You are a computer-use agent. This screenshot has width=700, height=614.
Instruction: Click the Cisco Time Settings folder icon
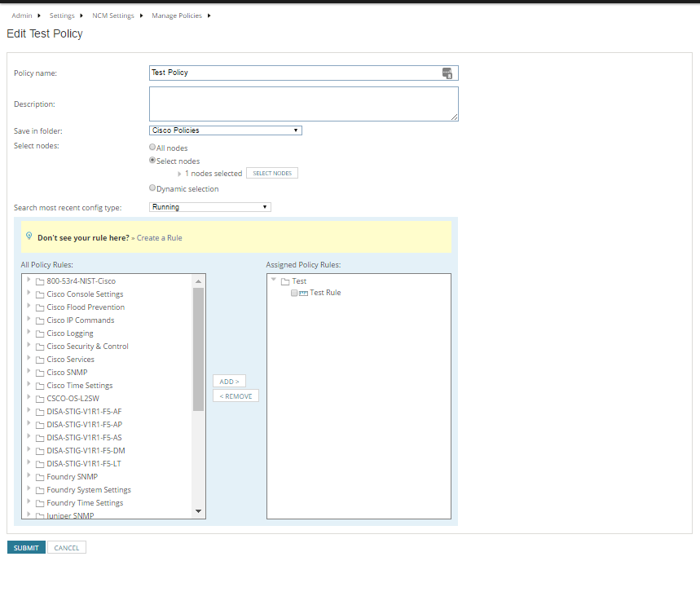(x=40, y=386)
